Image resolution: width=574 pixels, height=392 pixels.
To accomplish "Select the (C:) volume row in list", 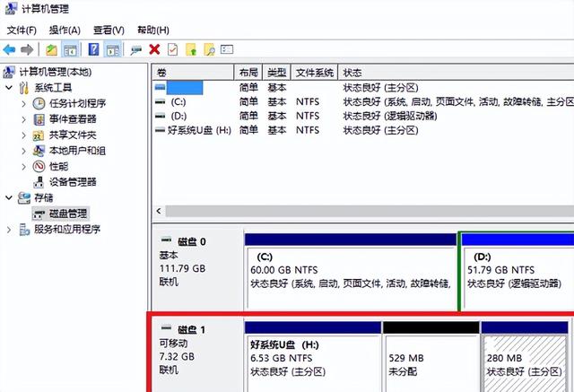I will (362, 101).
